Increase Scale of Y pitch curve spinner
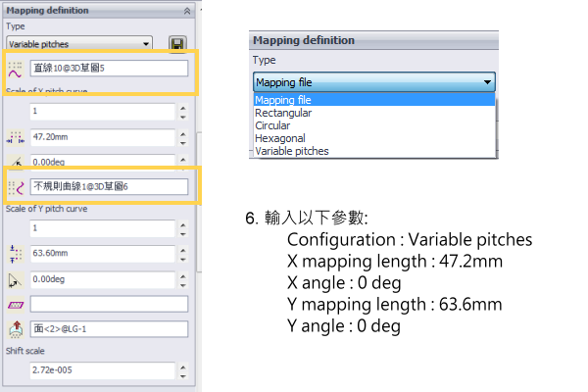 coord(182,223)
